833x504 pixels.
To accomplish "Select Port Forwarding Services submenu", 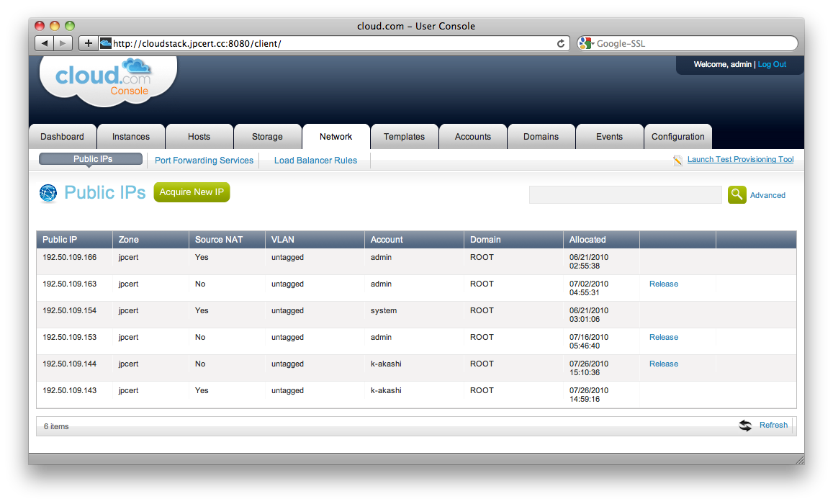I will point(204,161).
